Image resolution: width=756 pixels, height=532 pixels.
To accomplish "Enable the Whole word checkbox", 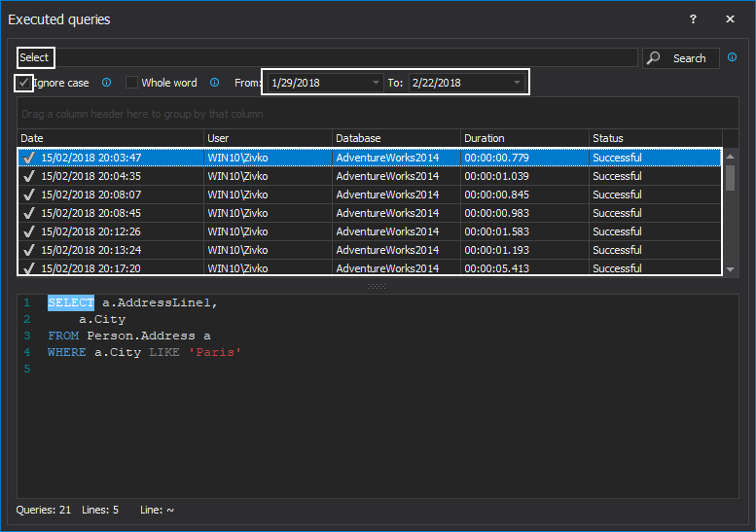I will click(x=132, y=83).
